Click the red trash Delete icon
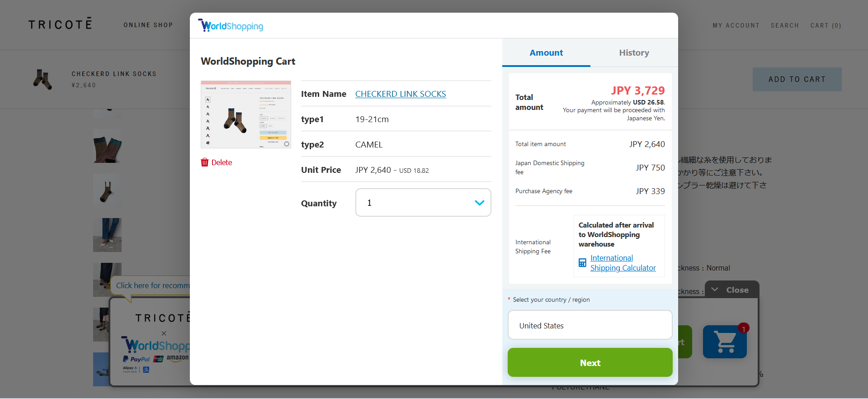 pos(205,162)
